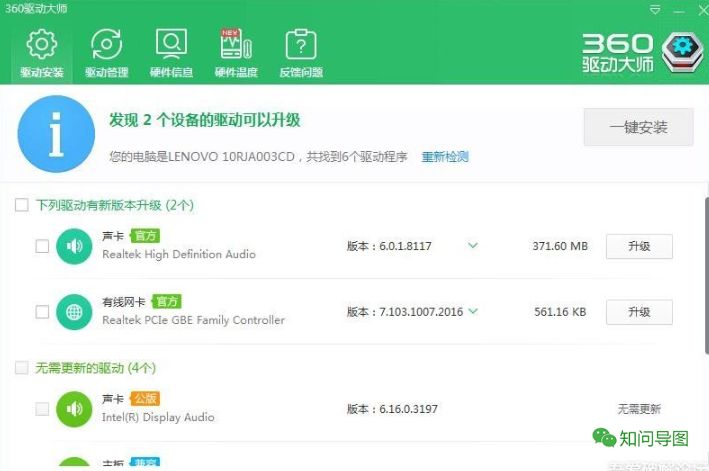
Task: Click version text 6.16.0.3197
Action: [x=392, y=409]
